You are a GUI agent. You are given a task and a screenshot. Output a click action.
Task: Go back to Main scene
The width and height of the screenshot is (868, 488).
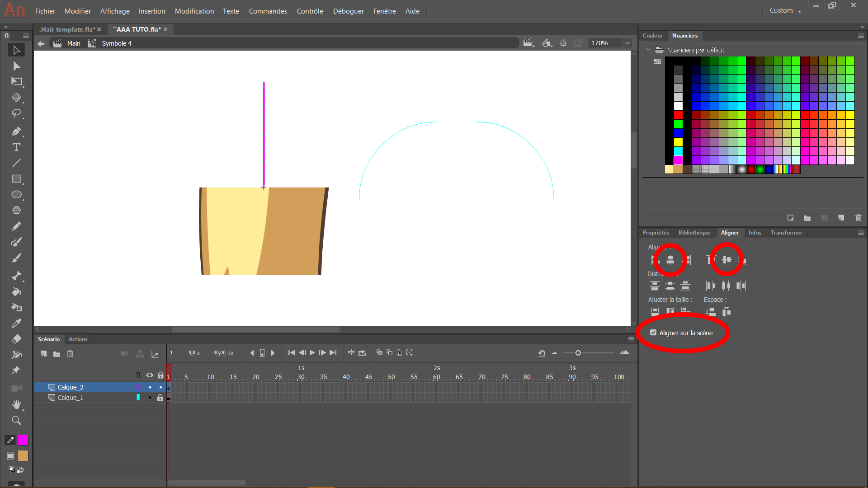click(x=73, y=43)
